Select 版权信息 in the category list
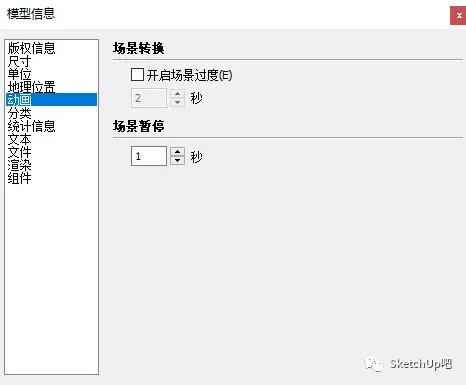Image resolution: width=466 pixels, height=385 pixels. click(31, 48)
